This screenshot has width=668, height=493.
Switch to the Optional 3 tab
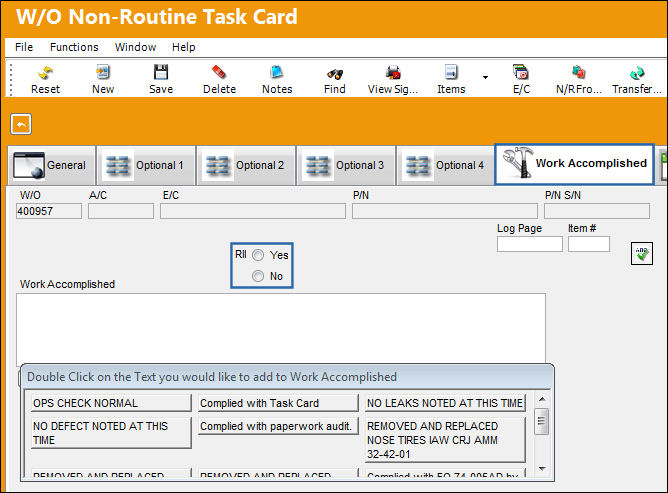pyautogui.click(x=346, y=165)
